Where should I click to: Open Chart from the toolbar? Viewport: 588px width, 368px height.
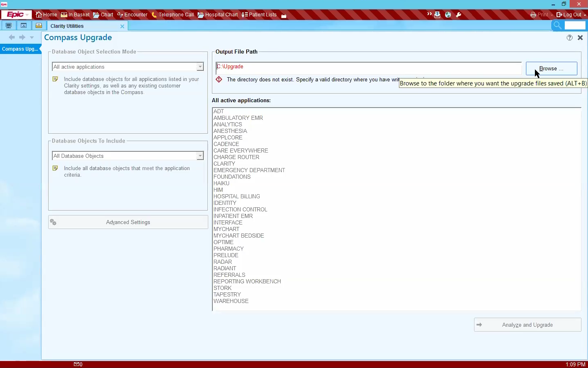click(x=103, y=15)
